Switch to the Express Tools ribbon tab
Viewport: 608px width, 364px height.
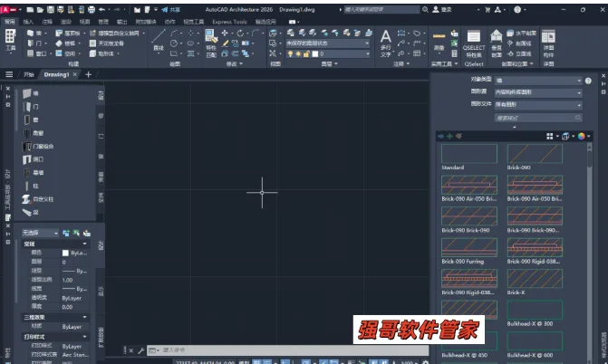click(229, 22)
